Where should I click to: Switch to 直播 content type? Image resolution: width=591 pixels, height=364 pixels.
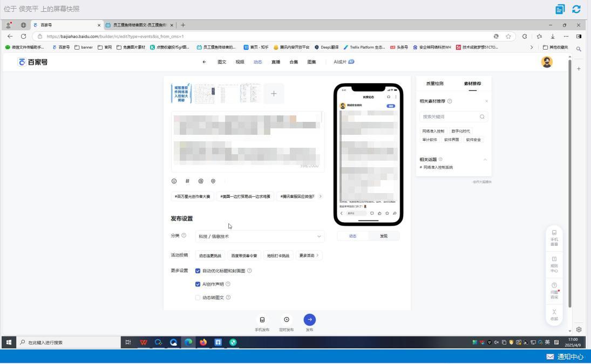pos(276,61)
